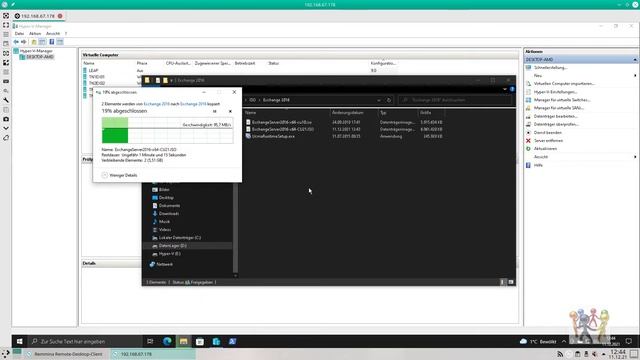Click the Remmina fullscreen toggle icon

coord(6,25)
